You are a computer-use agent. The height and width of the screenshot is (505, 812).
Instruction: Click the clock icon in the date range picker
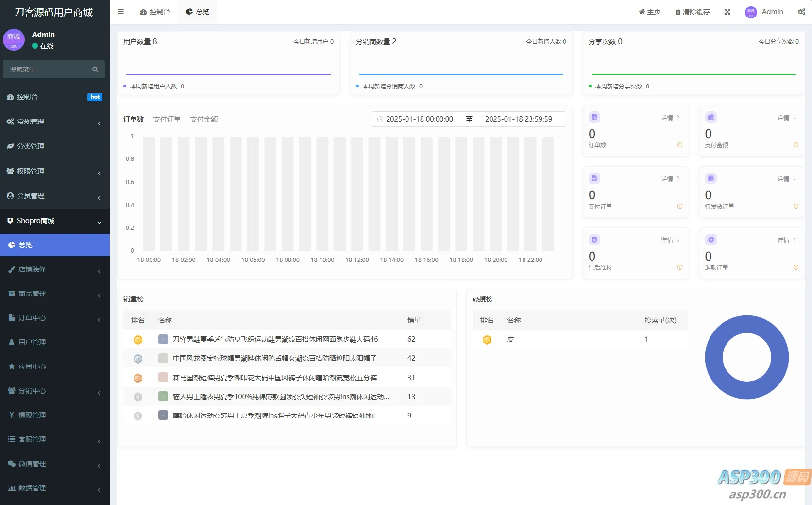click(x=380, y=119)
